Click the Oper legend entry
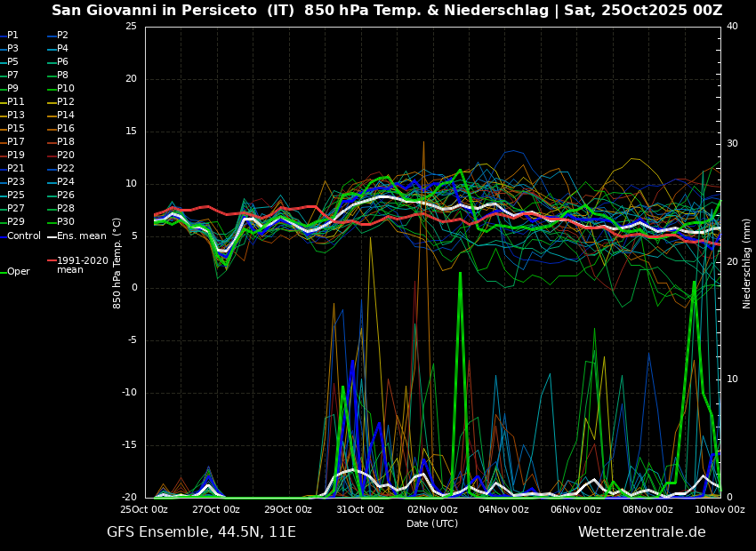The image size is (756, 551). [19, 272]
